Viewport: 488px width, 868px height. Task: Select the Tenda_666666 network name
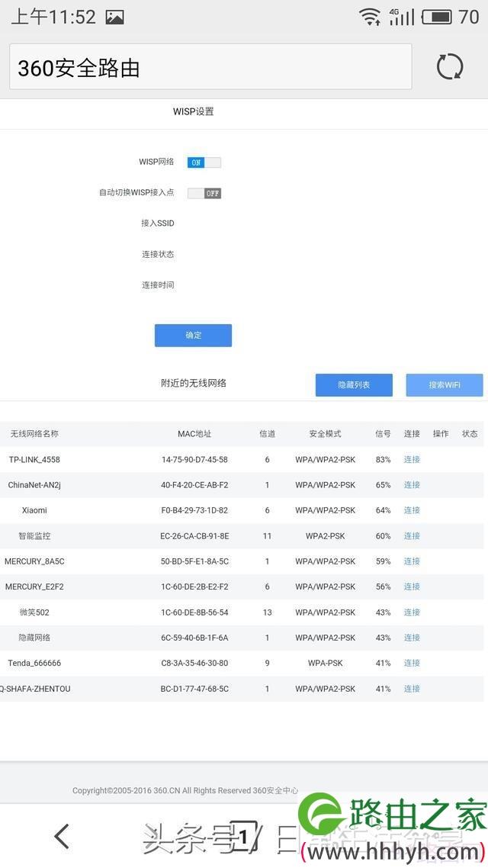point(34,663)
